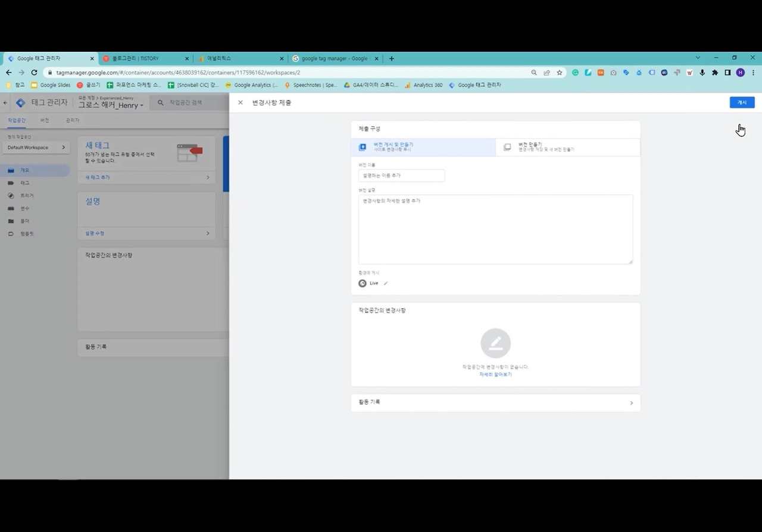Open a new browser tab
This screenshot has height=532, width=762.
coord(392,59)
